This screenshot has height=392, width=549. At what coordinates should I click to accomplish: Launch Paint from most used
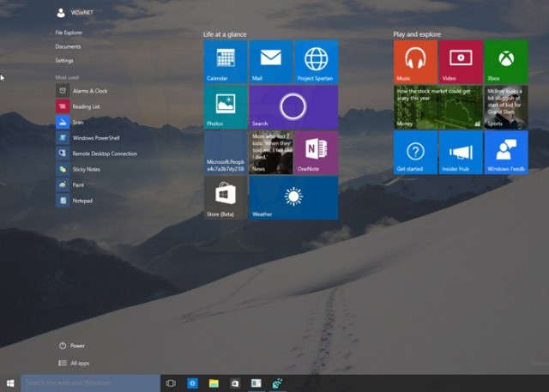(x=69, y=184)
